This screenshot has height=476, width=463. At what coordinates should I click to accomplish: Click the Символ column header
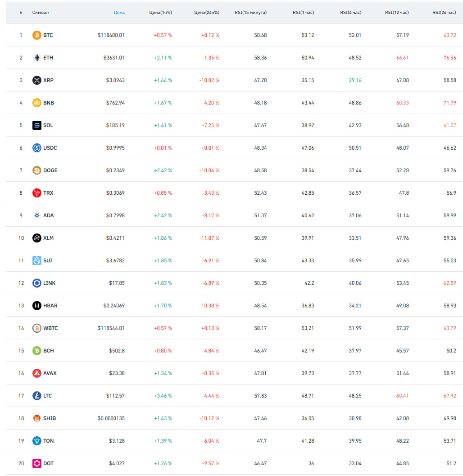41,13
